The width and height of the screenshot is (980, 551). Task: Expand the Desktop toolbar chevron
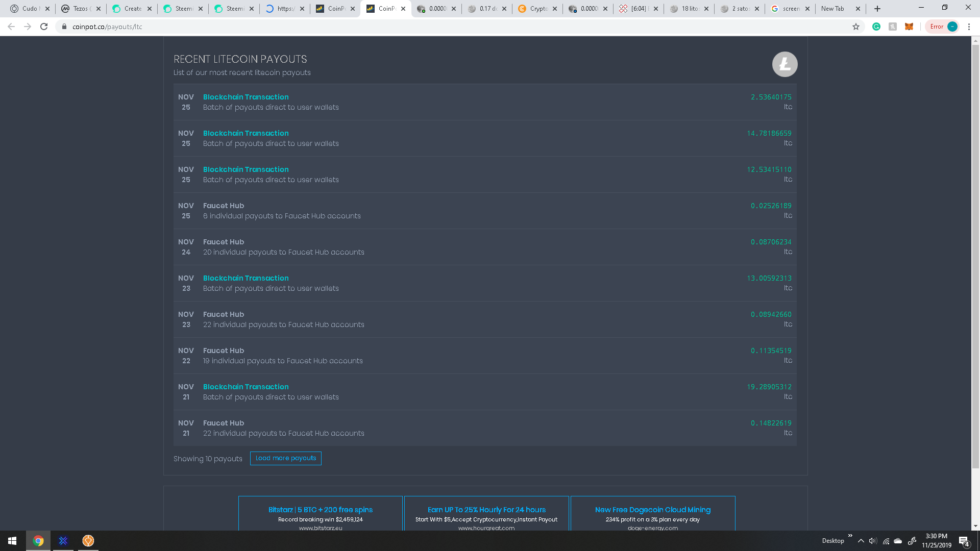(850, 536)
